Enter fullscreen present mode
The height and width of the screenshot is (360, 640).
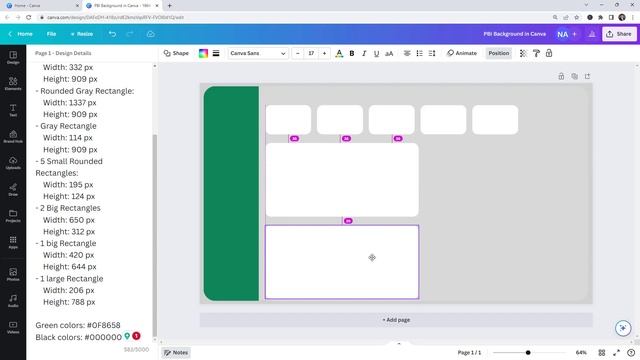tap(616, 352)
